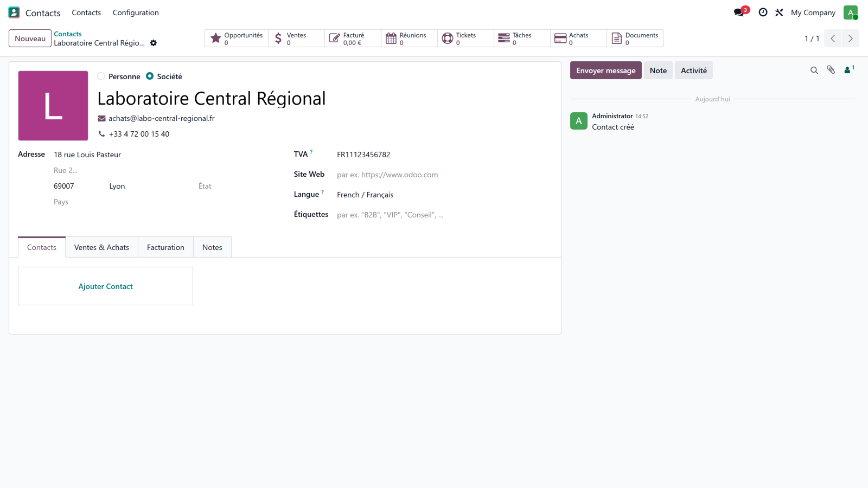Search messages using the chatter magnifier icon
This screenshot has width=868, height=488.
point(814,70)
